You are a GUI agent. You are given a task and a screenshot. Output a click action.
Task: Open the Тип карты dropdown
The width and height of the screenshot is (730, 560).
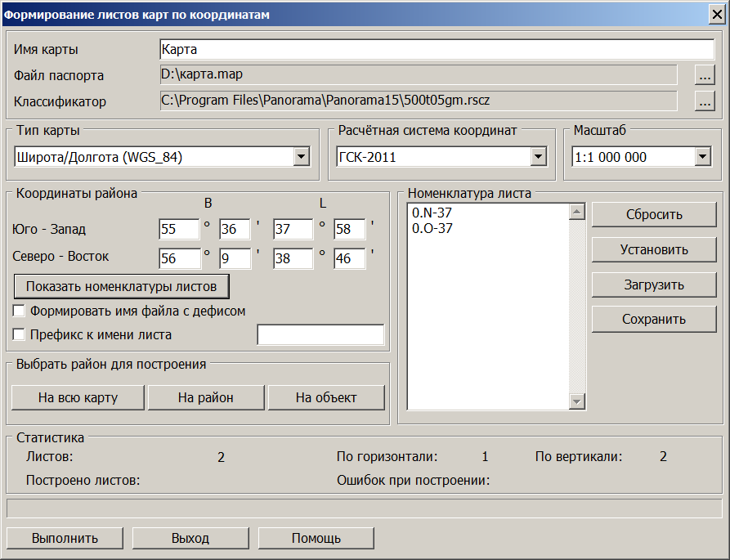click(x=301, y=156)
